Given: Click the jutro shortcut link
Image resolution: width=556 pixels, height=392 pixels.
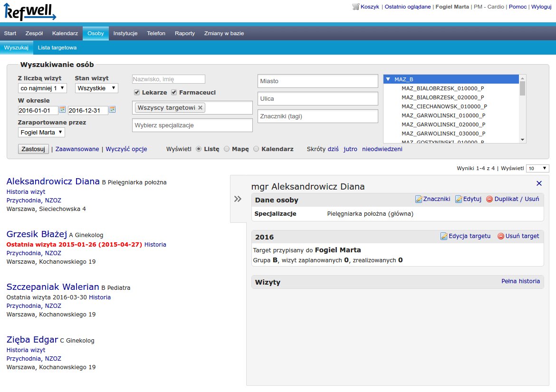Looking at the screenshot, I should [x=350, y=149].
